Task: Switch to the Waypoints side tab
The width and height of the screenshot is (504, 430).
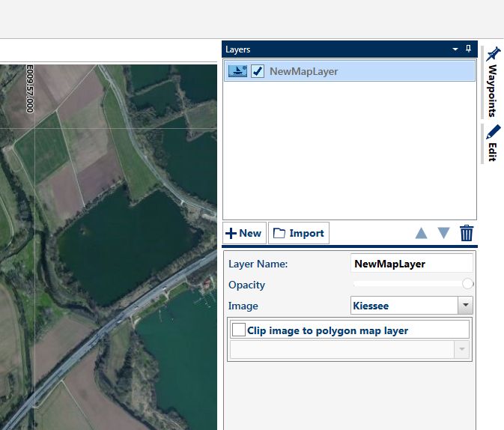Action: tap(492, 82)
